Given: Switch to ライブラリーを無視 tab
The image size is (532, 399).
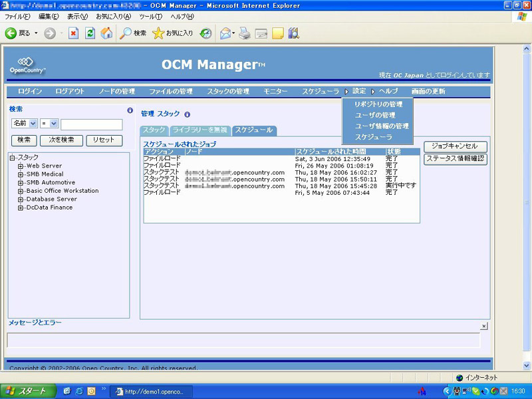Looking at the screenshot, I should click(200, 130).
